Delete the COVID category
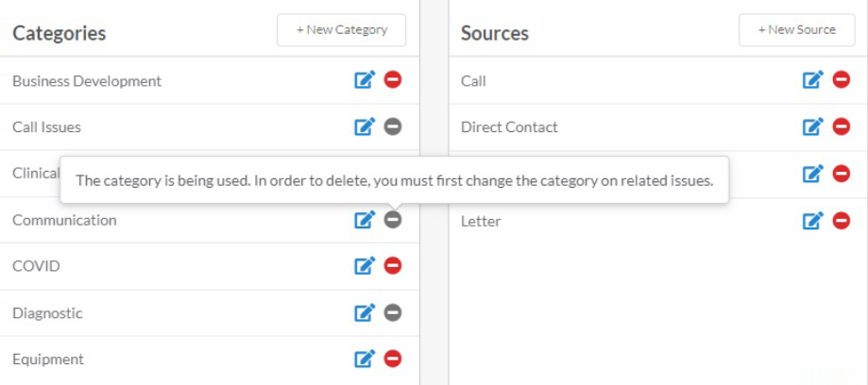The height and width of the screenshot is (385, 868). click(393, 266)
